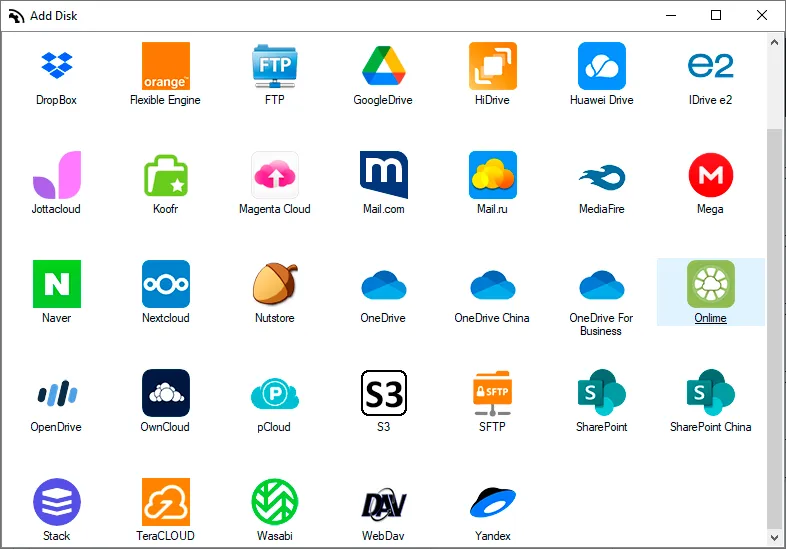Image resolution: width=786 pixels, height=549 pixels.
Task: Select the Magenta Cloud icon
Action: tap(275, 174)
